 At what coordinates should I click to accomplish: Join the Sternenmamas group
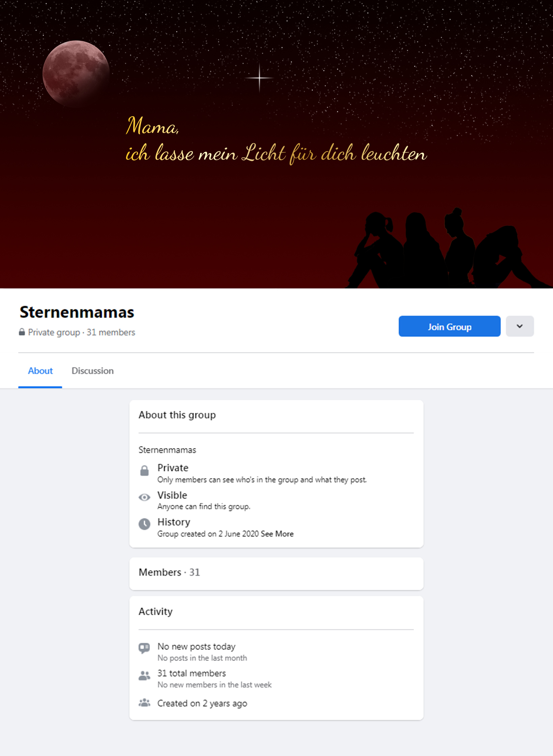[449, 326]
